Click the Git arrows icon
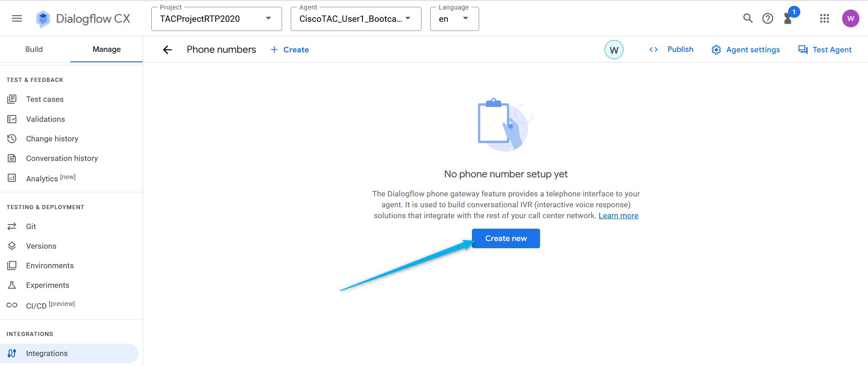This screenshot has width=868, height=366. point(12,226)
